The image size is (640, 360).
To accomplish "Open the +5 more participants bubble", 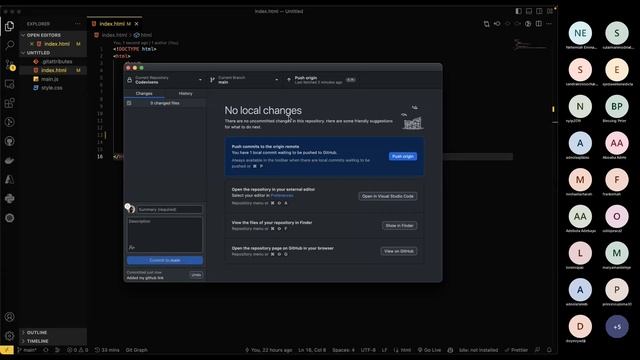I will [617, 327].
